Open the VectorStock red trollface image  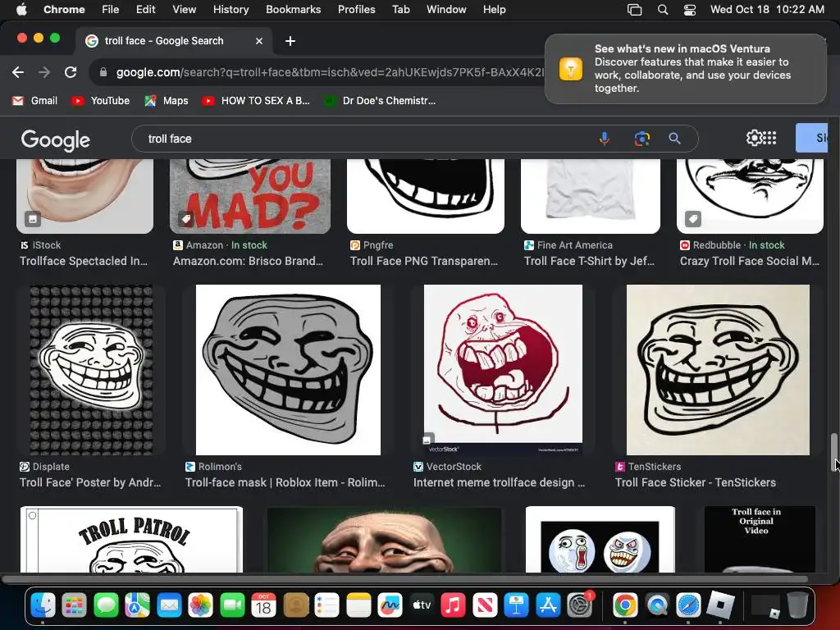(x=503, y=370)
